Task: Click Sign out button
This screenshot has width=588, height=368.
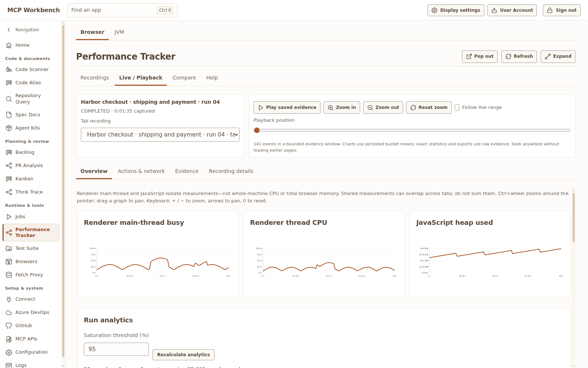Action: tap(562, 10)
